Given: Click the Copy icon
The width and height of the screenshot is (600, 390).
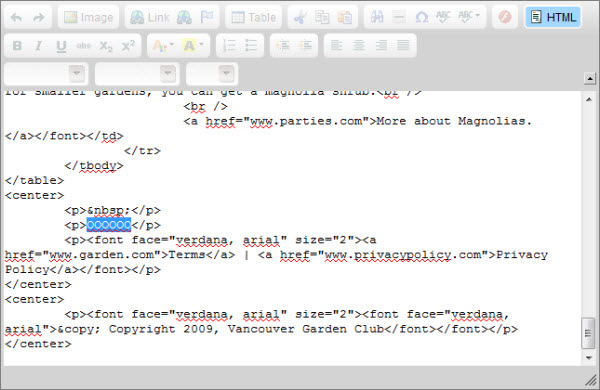Looking at the screenshot, I should pos(322,17).
